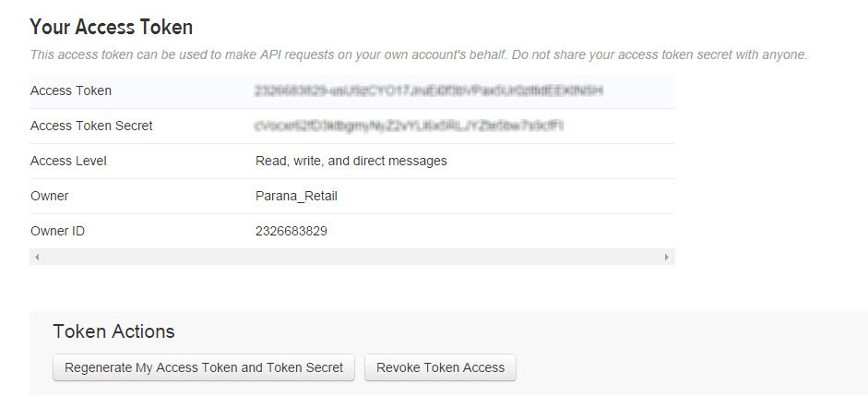Click the horizontal scrollbar track below the table

point(351,257)
